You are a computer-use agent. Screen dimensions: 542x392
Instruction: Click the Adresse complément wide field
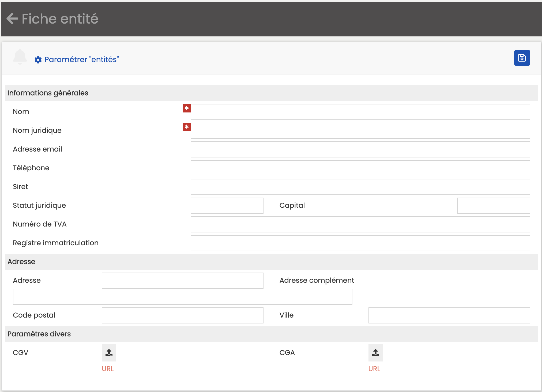pos(183,297)
